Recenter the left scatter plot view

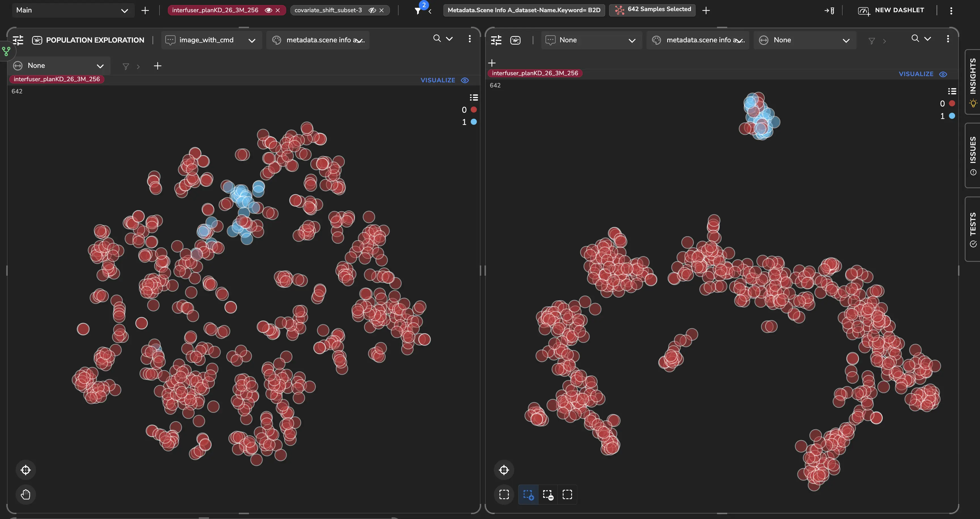tap(26, 470)
